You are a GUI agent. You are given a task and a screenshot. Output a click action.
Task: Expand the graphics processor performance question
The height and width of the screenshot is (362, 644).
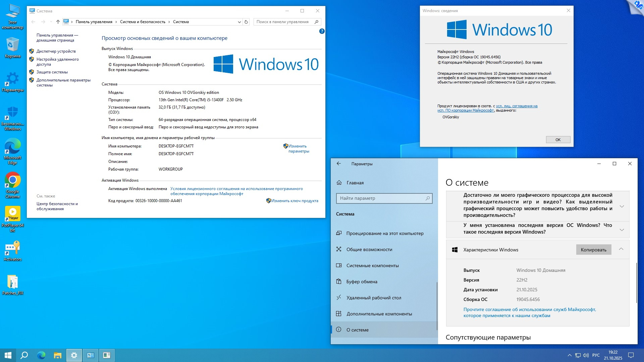click(x=622, y=206)
